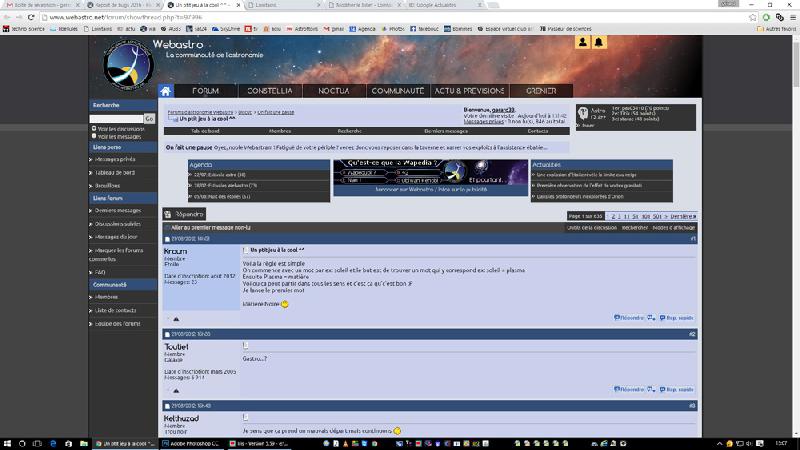The width and height of the screenshot is (800, 450).
Task: Click 'Rép. rapide' on Kroum's post
Action: click(x=677, y=317)
